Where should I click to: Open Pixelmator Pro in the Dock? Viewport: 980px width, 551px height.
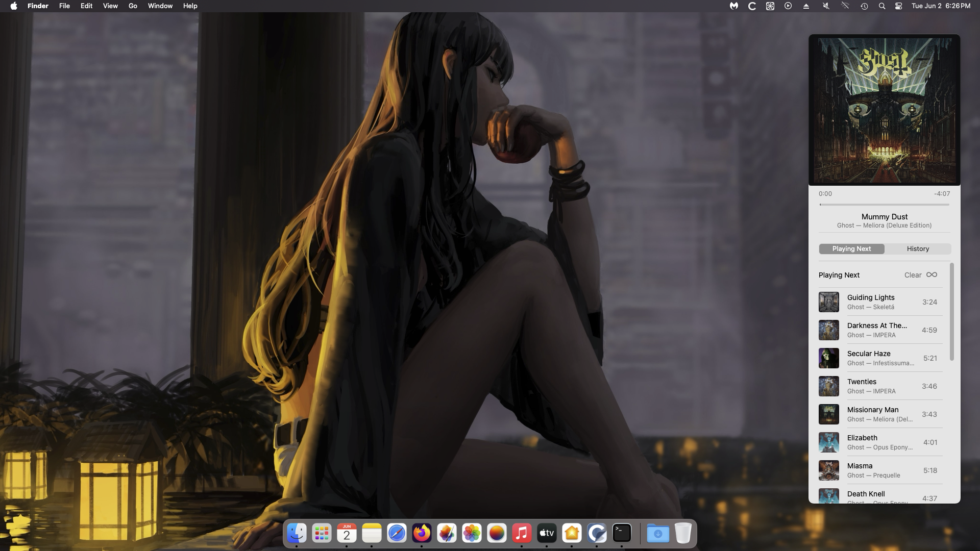447,534
